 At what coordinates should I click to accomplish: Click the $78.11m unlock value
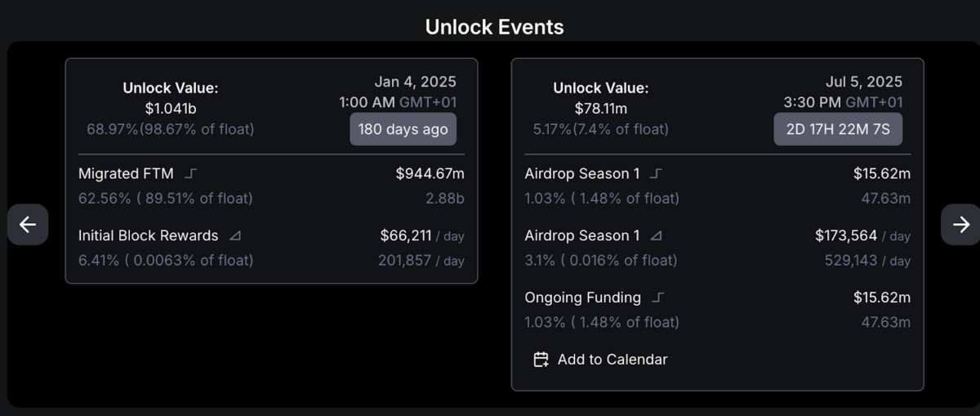[601, 109]
